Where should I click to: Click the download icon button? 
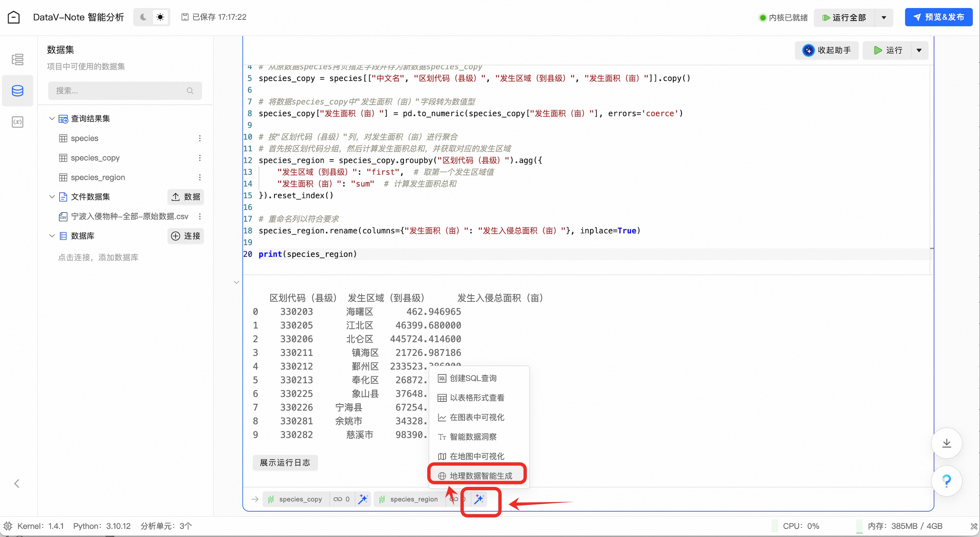[946, 443]
